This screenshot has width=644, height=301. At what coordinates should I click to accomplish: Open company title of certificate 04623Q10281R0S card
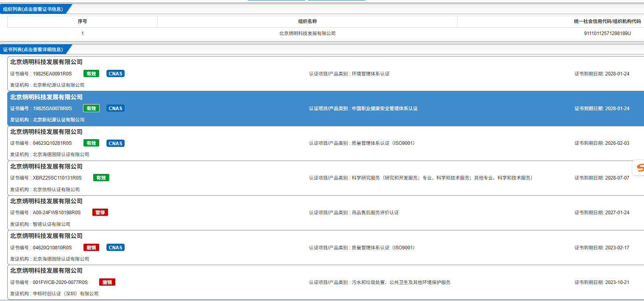pyautogui.click(x=46, y=132)
